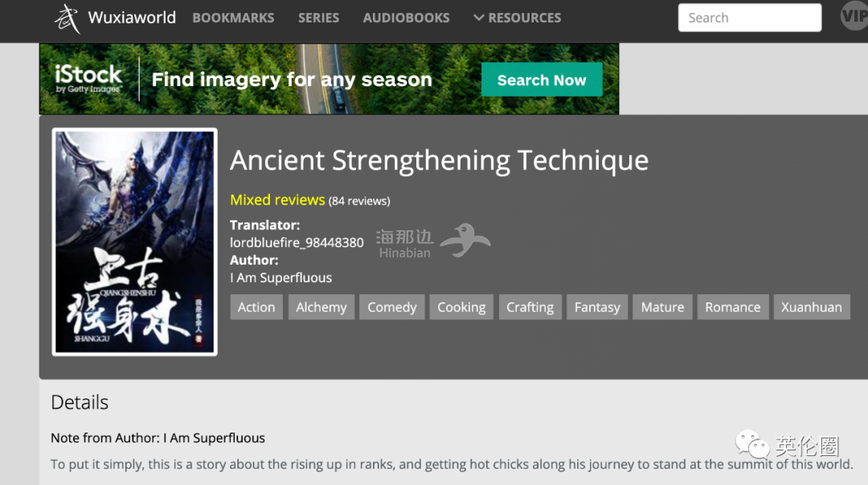Viewport: 868px width, 485px height.
Task: Open the Romance genre tag
Action: (x=732, y=307)
